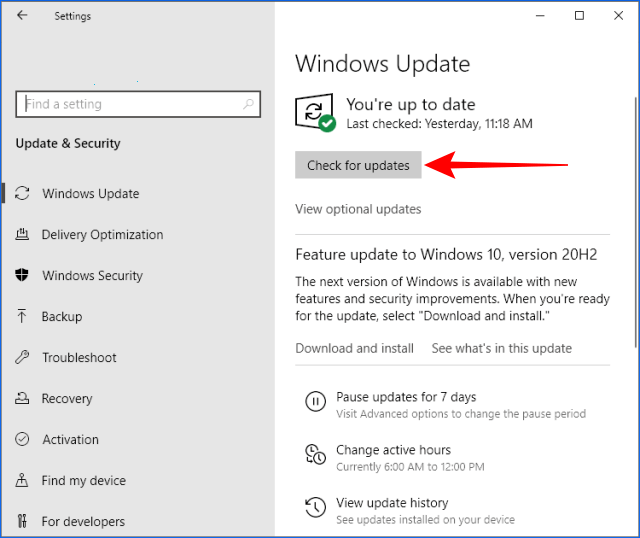Screen dimensions: 640x538
Task: Maximize the Settings window
Action: pyautogui.click(x=579, y=16)
